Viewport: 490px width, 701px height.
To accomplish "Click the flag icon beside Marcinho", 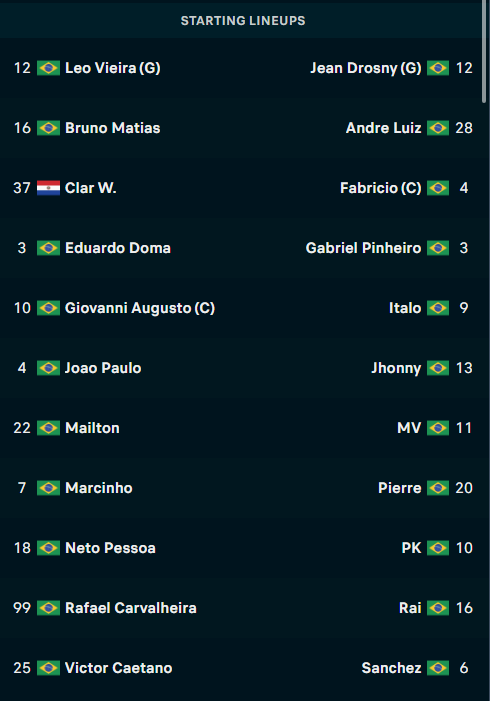I will (48, 488).
